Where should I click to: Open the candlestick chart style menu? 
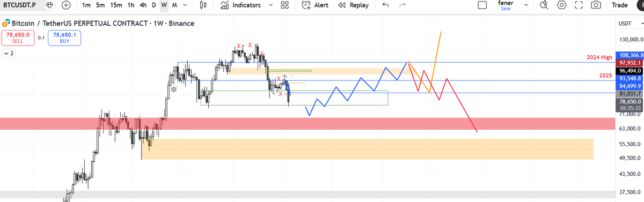click(203, 5)
